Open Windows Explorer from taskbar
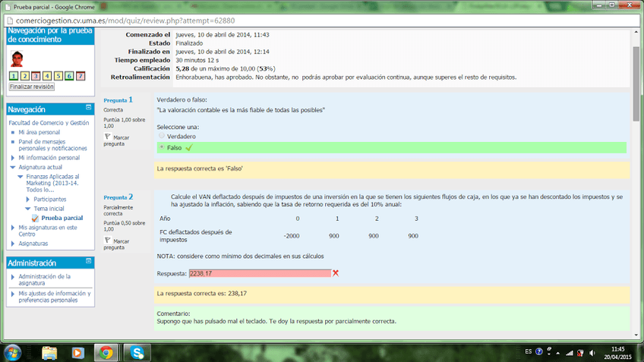 [x=49, y=353]
